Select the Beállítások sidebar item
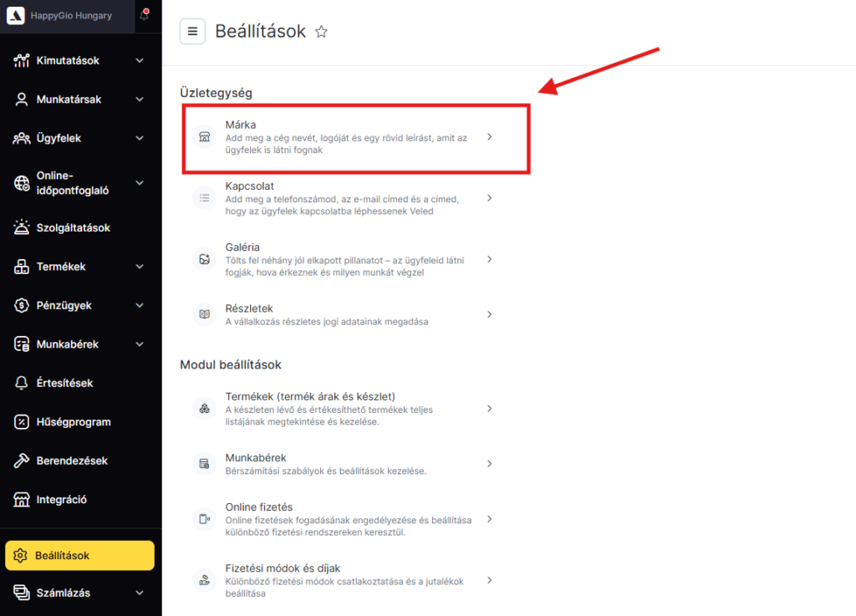856x616 pixels. tap(79, 556)
